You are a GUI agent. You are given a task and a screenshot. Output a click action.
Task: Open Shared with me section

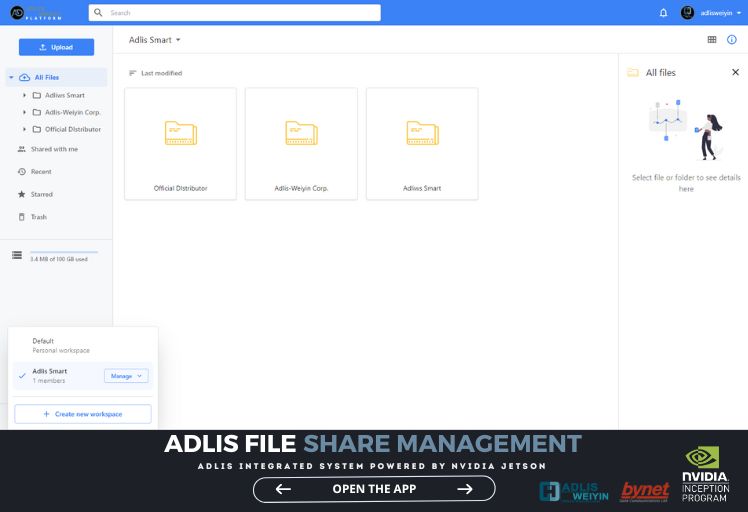coord(54,149)
